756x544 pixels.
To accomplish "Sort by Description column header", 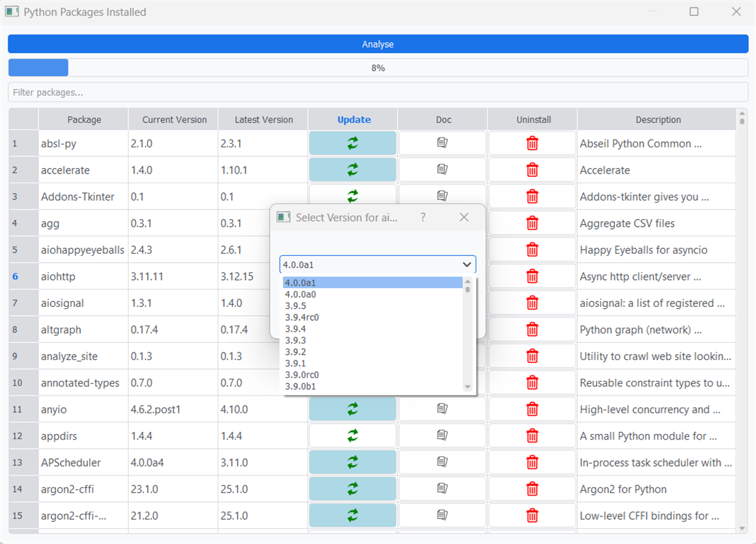I will [x=658, y=120].
